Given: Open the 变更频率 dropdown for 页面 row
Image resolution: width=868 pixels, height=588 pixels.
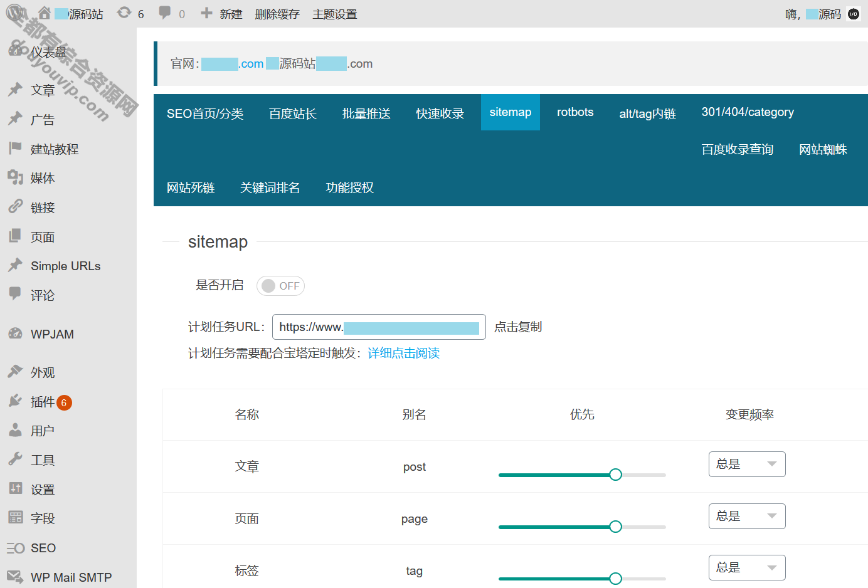Looking at the screenshot, I should coord(747,516).
